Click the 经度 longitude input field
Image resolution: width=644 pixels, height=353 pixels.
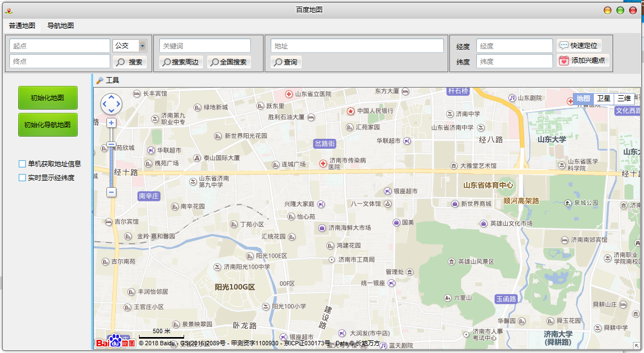click(x=514, y=46)
